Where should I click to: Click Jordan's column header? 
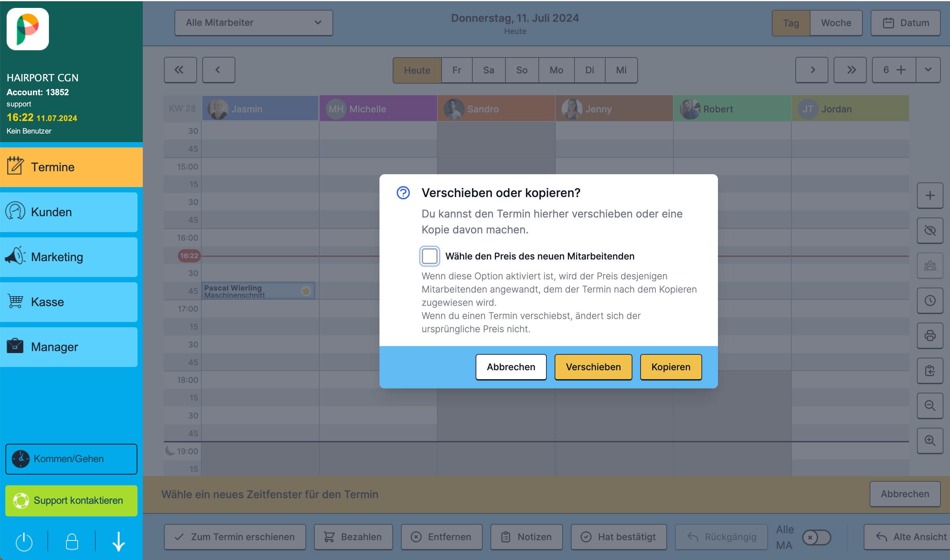(x=851, y=109)
